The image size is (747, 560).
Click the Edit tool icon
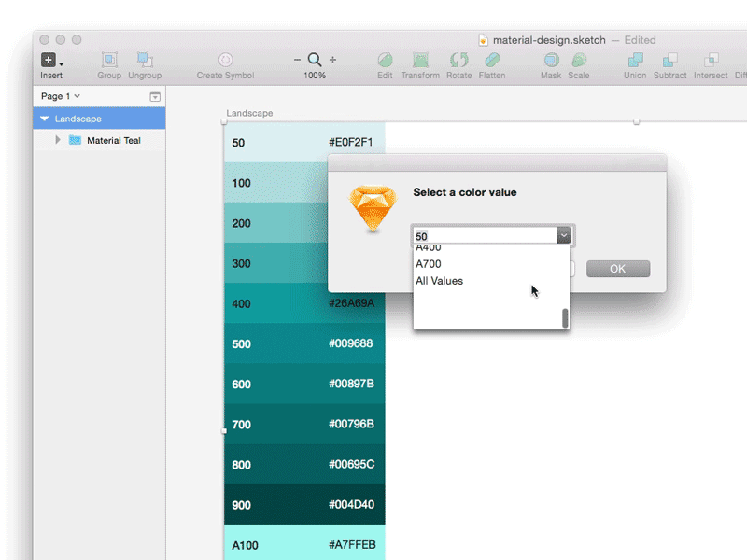384,58
